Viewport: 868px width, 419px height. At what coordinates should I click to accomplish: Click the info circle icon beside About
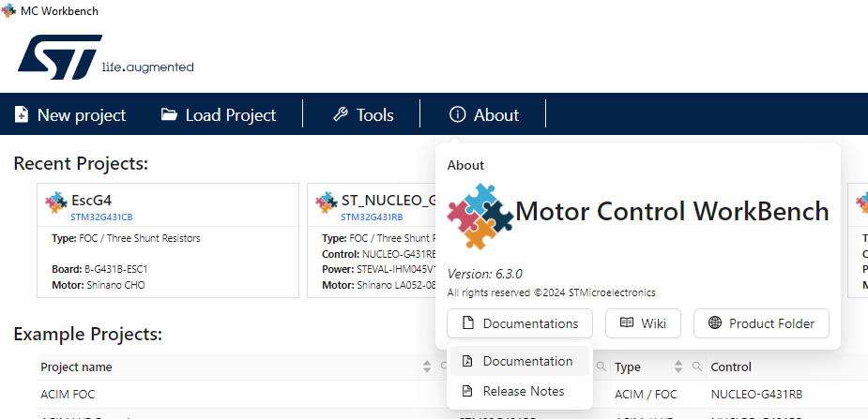pos(457,114)
